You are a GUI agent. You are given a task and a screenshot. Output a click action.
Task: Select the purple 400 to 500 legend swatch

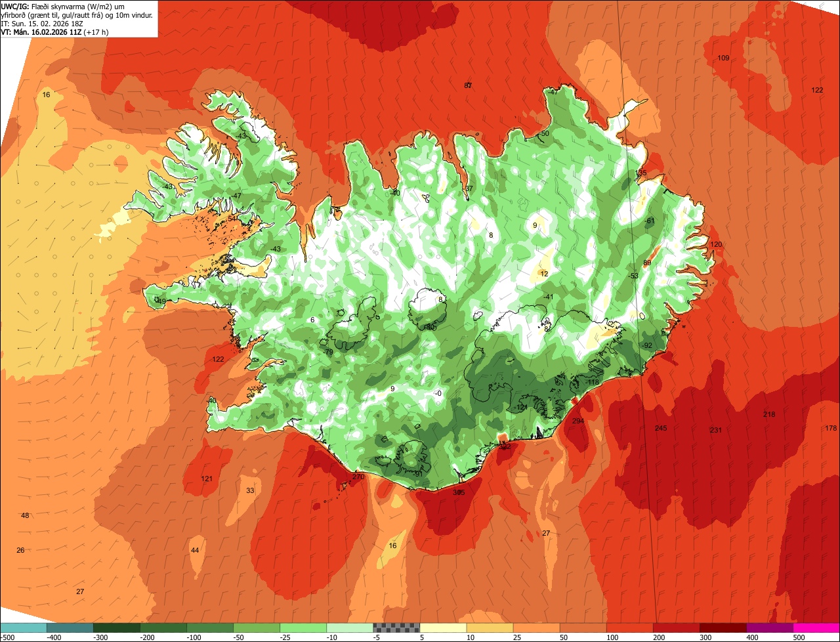click(x=769, y=628)
